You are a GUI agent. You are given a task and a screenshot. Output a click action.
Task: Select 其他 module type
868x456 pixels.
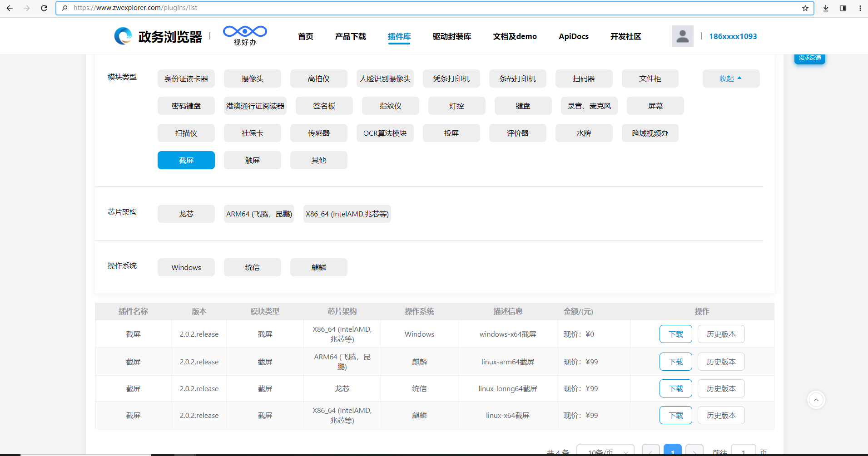pos(319,160)
